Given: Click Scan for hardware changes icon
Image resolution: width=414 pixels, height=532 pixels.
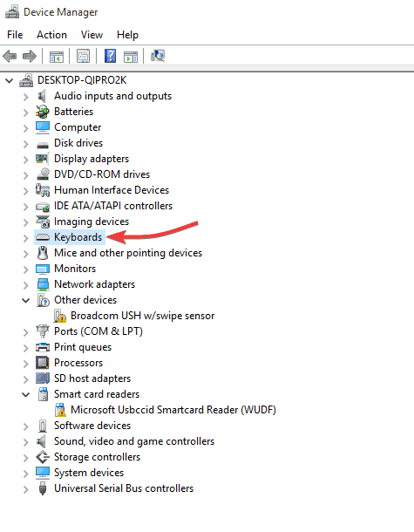Looking at the screenshot, I should [158, 56].
